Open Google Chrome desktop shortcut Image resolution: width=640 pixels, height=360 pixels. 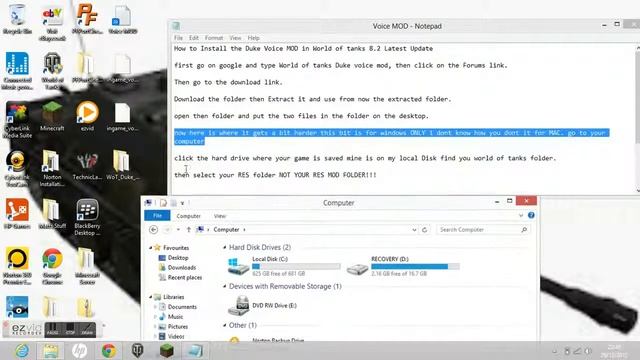tap(52, 266)
